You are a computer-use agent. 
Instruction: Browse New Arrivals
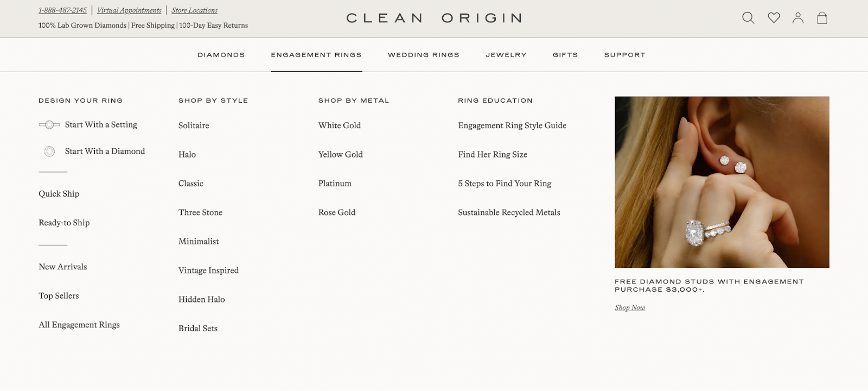[x=63, y=267]
